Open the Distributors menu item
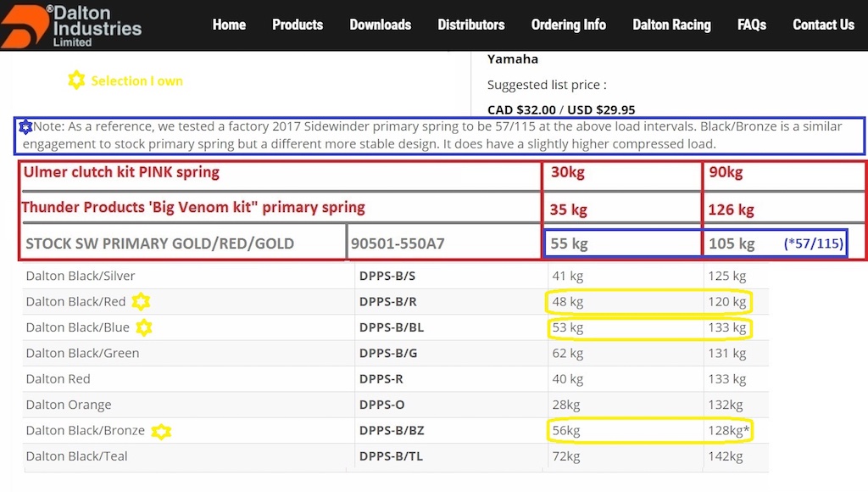This screenshot has height=492, width=868. point(471,25)
